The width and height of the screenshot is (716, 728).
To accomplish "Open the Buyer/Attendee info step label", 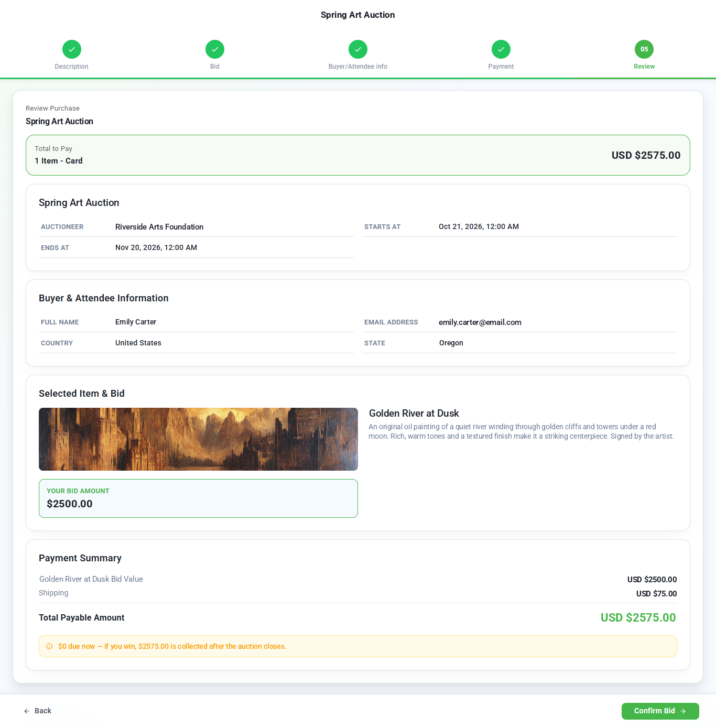I will click(x=358, y=67).
